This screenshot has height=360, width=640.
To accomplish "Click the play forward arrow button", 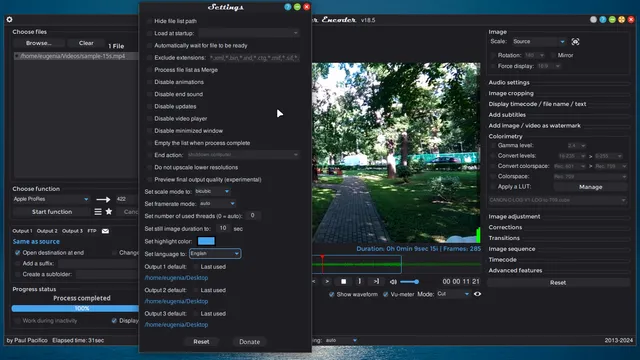I will click(327, 281).
